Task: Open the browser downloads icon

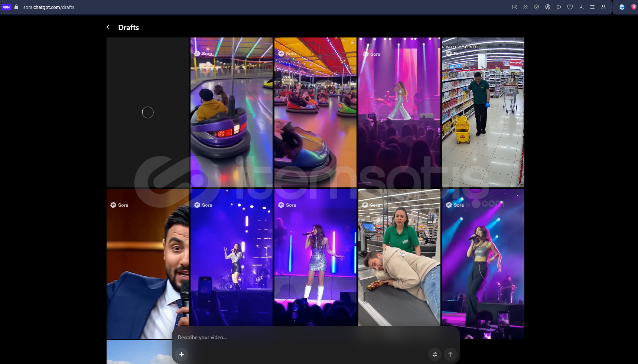Action: 581,7
